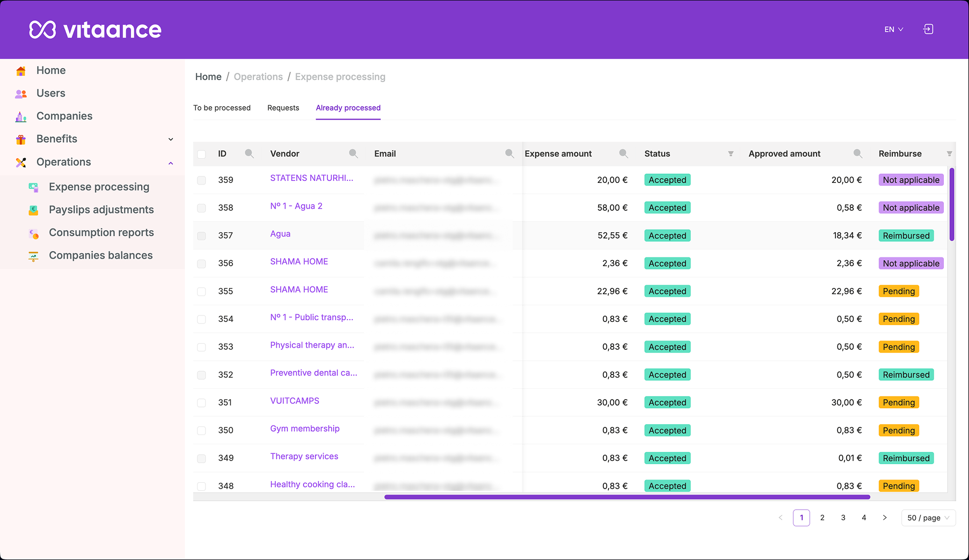Select the Expense processing sidebar icon
The height and width of the screenshot is (560, 969).
(33, 187)
